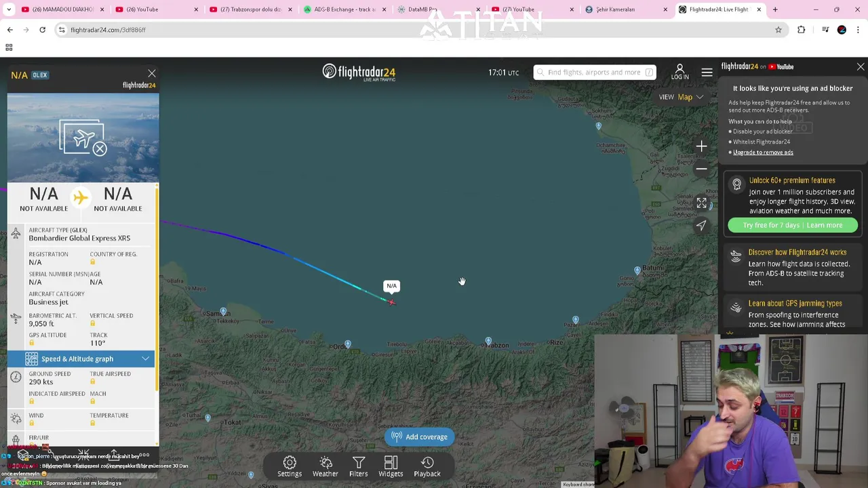868x488 pixels.
Task: Click the Flightradar24 logo
Action: pyautogui.click(x=359, y=73)
